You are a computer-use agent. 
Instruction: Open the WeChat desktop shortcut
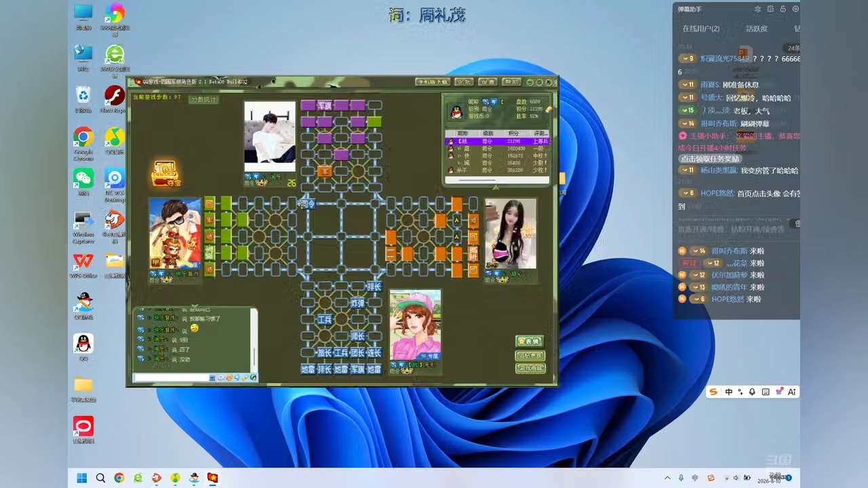83,184
